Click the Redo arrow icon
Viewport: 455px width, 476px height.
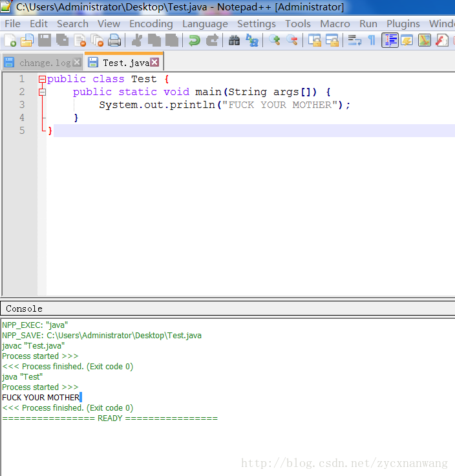click(212, 40)
